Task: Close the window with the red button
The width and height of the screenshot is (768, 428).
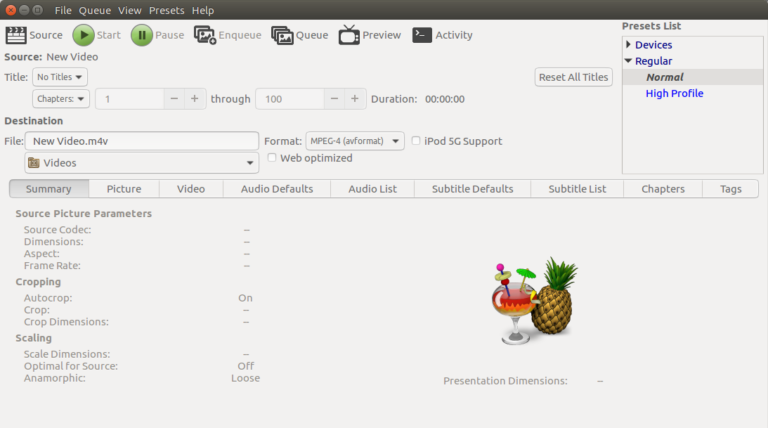Action: (11, 10)
